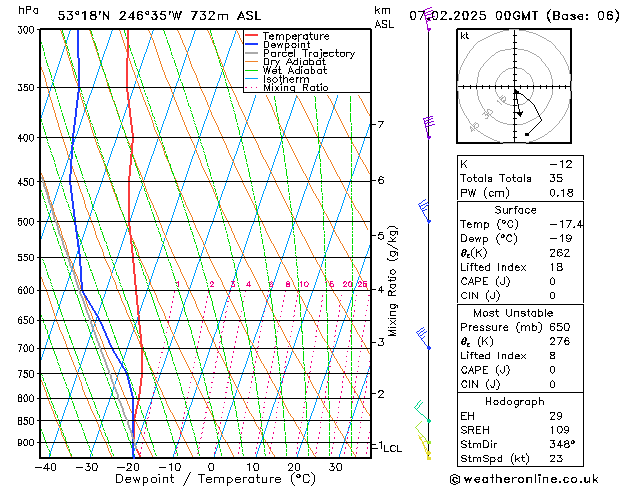Click the Hodograph section heading
This screenshot has height=486, width=629.
click(x=515, y=402)
